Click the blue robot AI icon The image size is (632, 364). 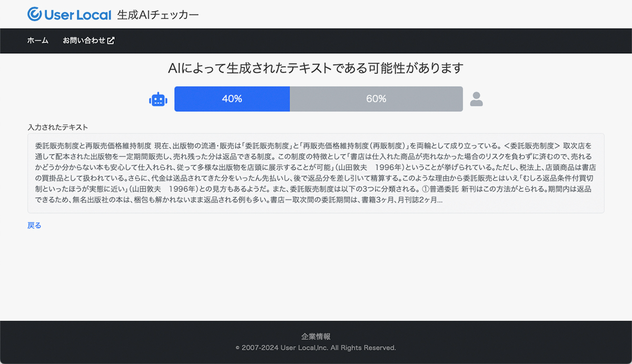158,99
